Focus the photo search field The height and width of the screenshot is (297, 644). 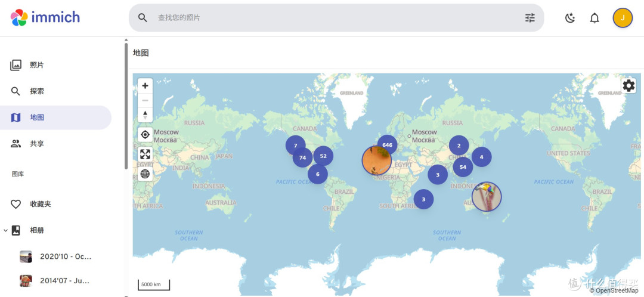(336, 18)
